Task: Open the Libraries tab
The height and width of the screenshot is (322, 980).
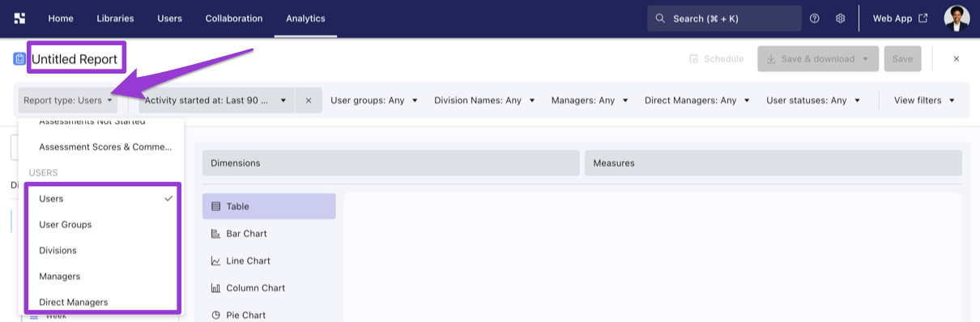Action: [x=115, y=19]
